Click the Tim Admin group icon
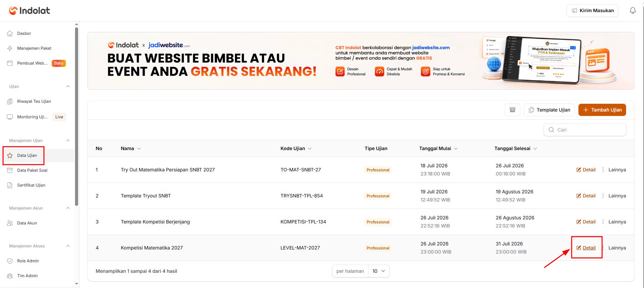 pyautogui.click(x=10, y=276)
